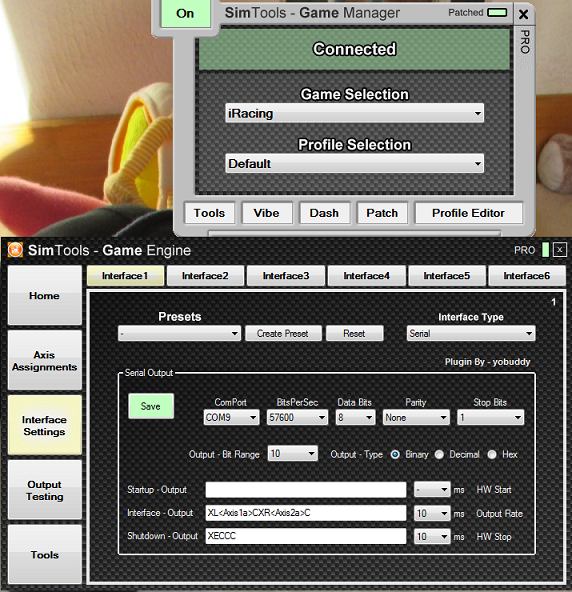
Task: Select the Hex output type
Action: click(492, 455)
